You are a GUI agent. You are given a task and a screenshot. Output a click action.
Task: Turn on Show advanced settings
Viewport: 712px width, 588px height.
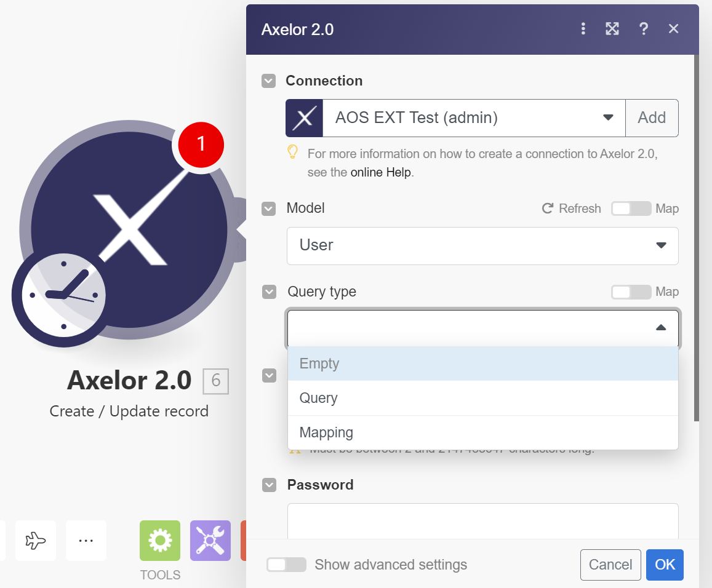tap(286, 565)
